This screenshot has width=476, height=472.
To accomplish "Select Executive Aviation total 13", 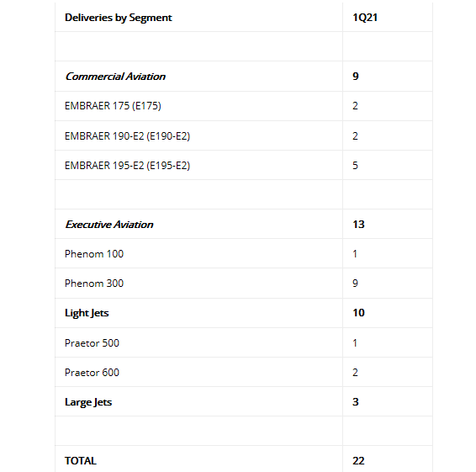I will [358, 224].
